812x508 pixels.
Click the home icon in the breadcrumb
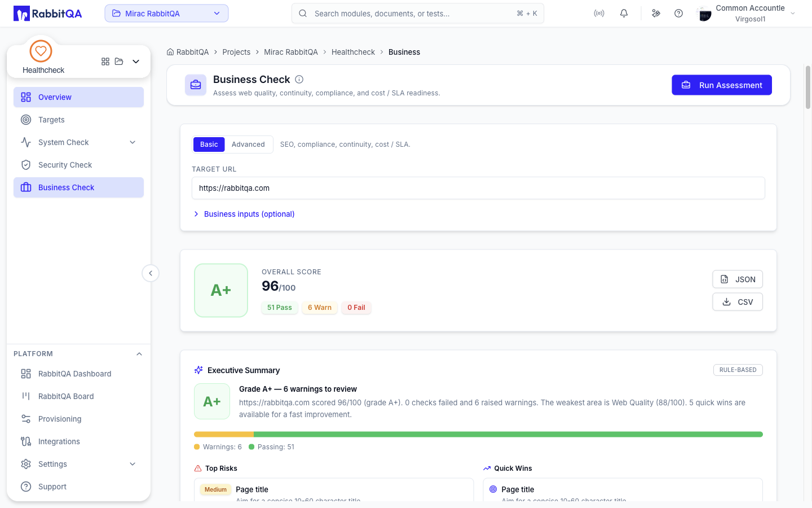pos(170,52)
